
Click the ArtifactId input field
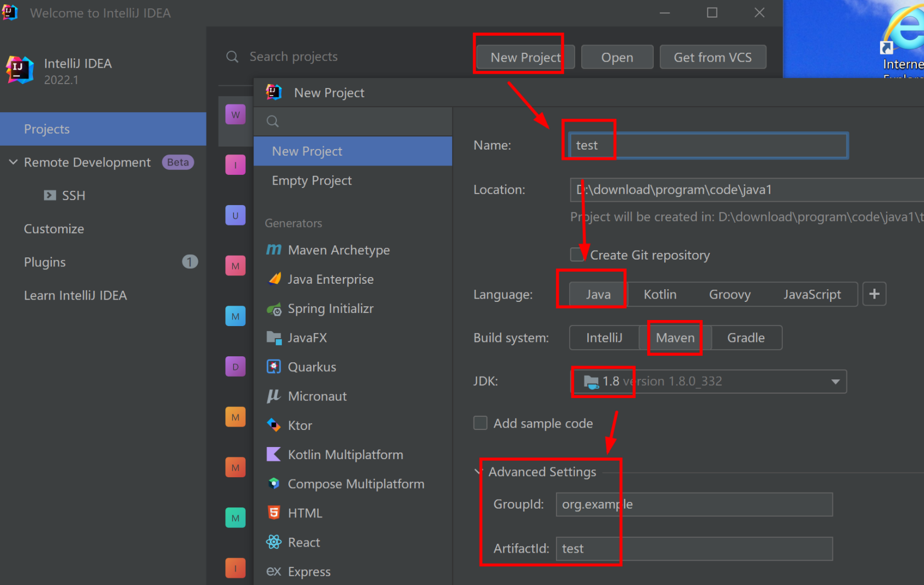point(694,548)
